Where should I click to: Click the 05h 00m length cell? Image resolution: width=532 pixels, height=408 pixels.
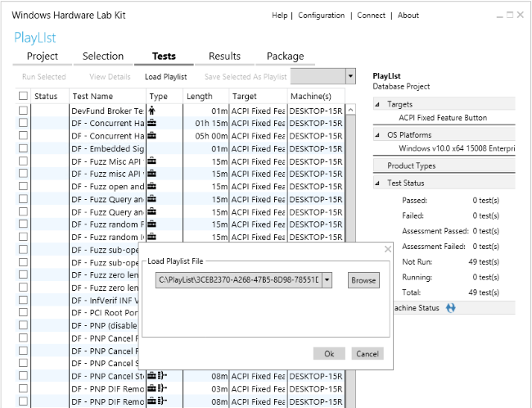point(211,136)
